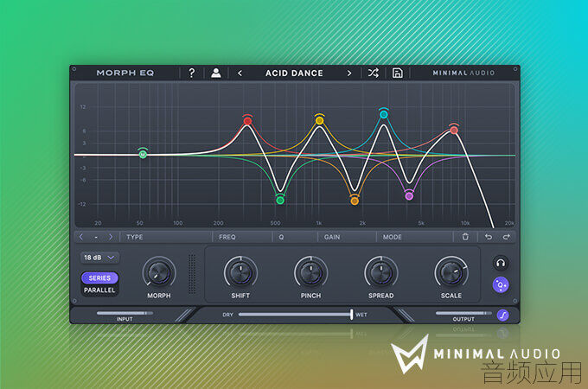
Task: Click the FREQ field in band bar
Action: point(242,237)
